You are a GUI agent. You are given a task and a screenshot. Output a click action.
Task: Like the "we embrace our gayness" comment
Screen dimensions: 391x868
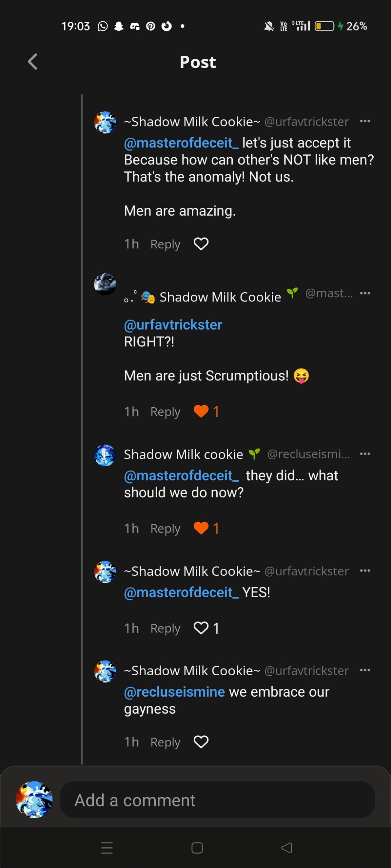(x=201, y=742)
